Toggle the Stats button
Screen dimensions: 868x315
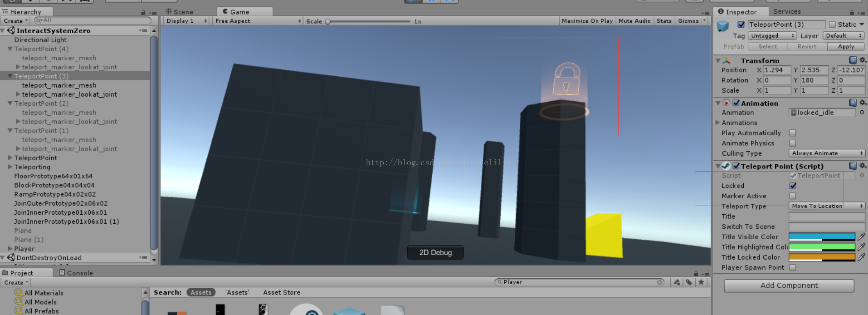pos(664,21)
